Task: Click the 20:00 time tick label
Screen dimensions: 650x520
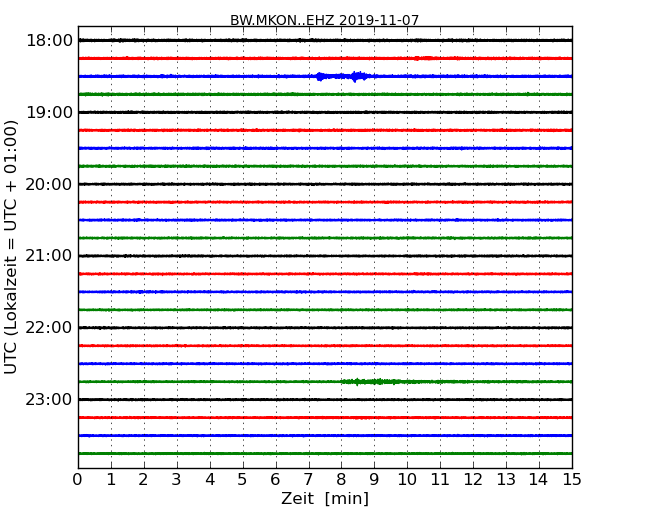Action: click(x=49, y=184)
